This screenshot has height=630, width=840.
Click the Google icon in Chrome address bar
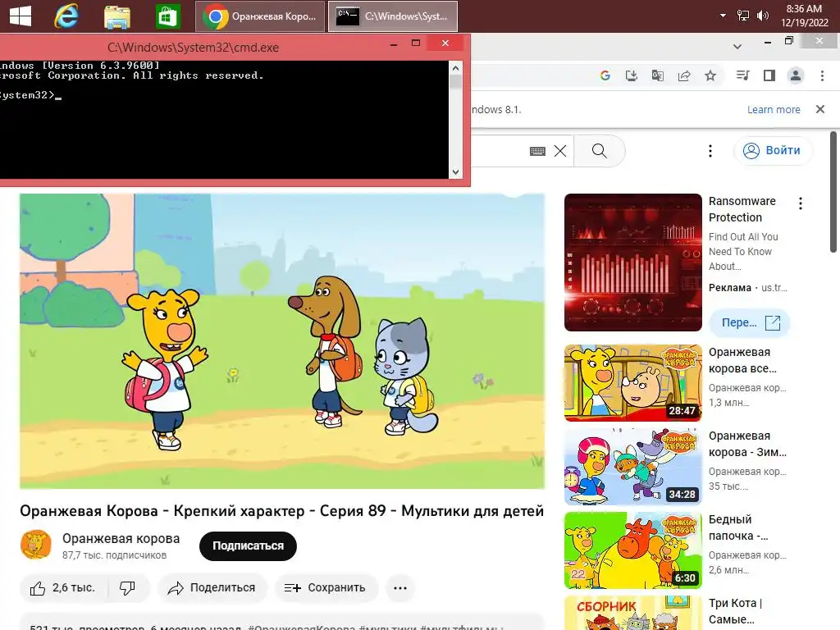click(605, 75)
